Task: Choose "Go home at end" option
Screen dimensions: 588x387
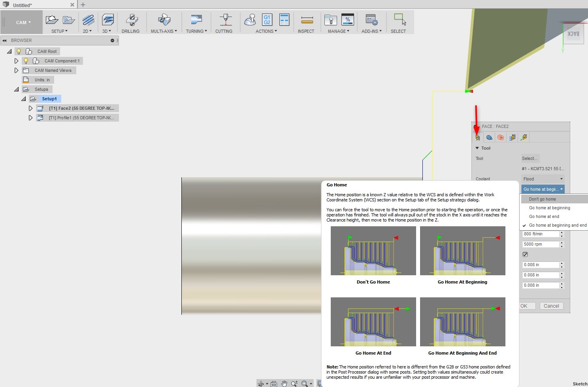Action: (x=544, y=216)
